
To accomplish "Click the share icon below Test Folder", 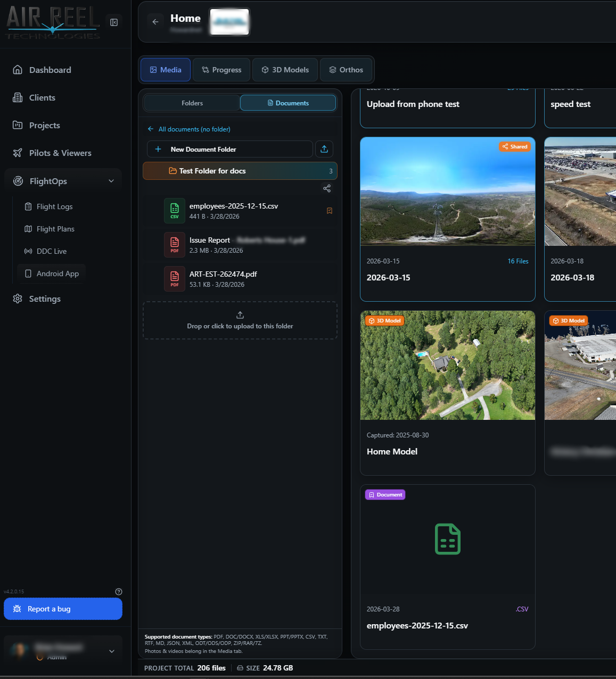I will [x=327, y=188].
